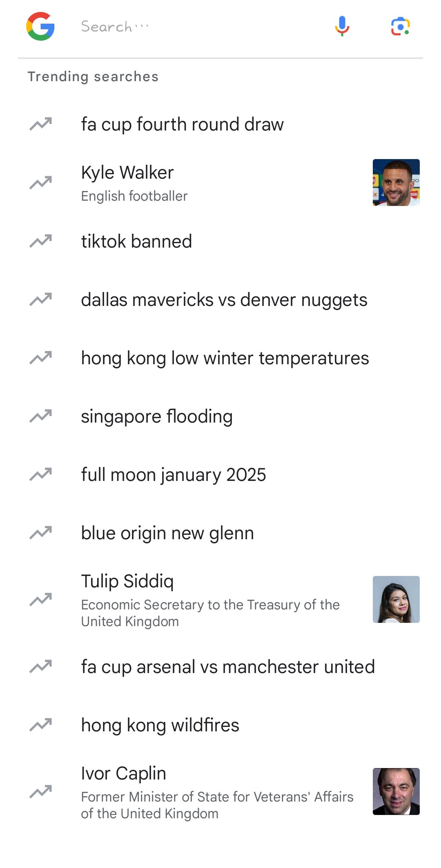The image size is (441, 868).
Task: Tap trending arrow beside singapore flooding
Action: 41,416
